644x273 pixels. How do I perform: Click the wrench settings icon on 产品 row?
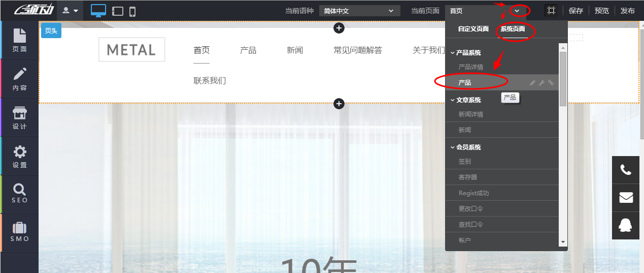[x=541, y=83]
